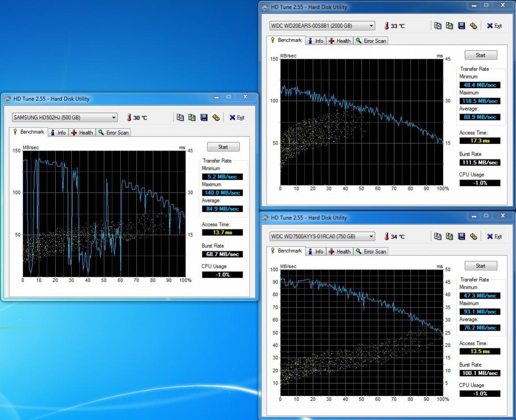Select Benchmark tab in SAMSUNG window
The width and height of the screenshot is (516, 420).
point(29,132)
